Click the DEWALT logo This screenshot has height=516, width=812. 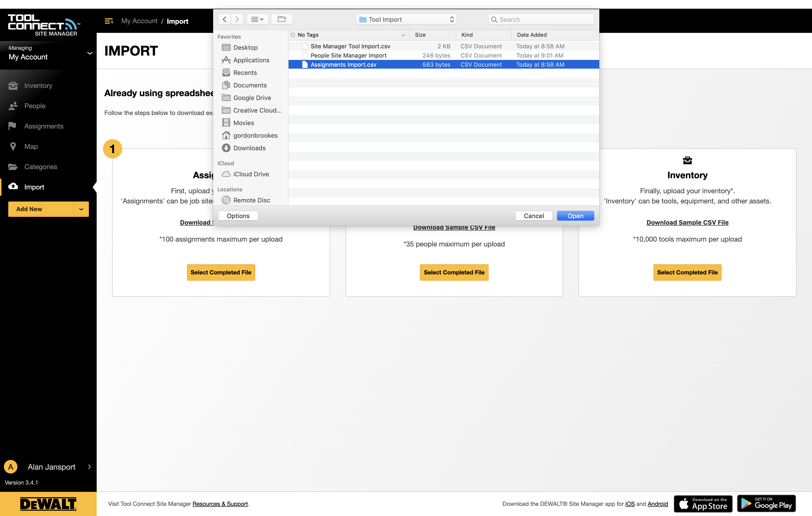tap(48, 504)
